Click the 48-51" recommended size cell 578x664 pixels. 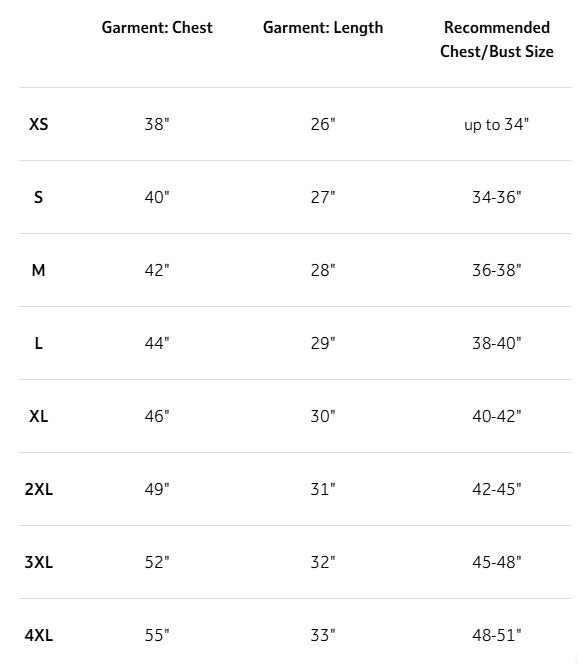497,635
